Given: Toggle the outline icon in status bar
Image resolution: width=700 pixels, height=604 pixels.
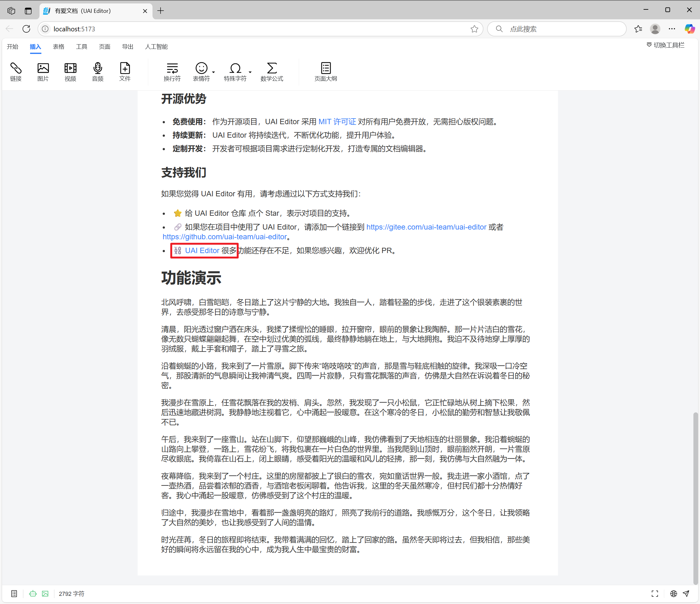Looking at the screenshot, I should point(14,594).
